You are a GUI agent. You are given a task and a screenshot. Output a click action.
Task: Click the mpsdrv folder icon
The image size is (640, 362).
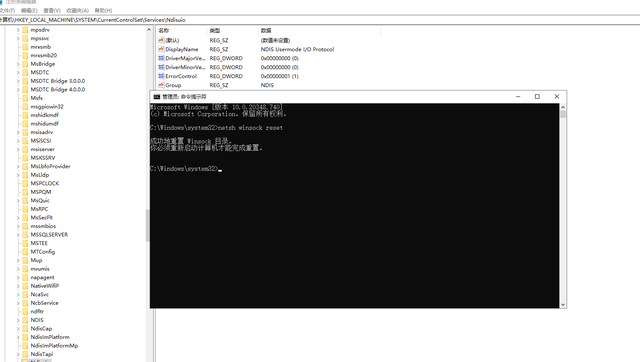coord(25,30)
